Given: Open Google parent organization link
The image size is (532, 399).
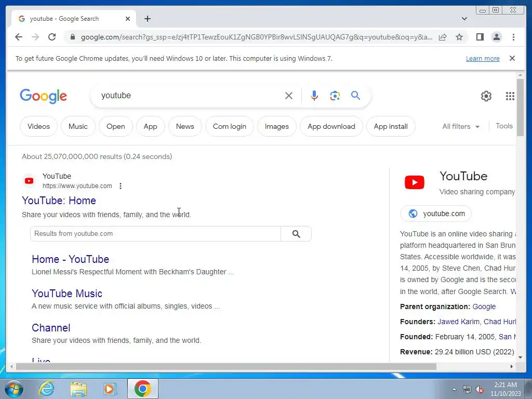Looking at the screenshot, I should 484,307.
